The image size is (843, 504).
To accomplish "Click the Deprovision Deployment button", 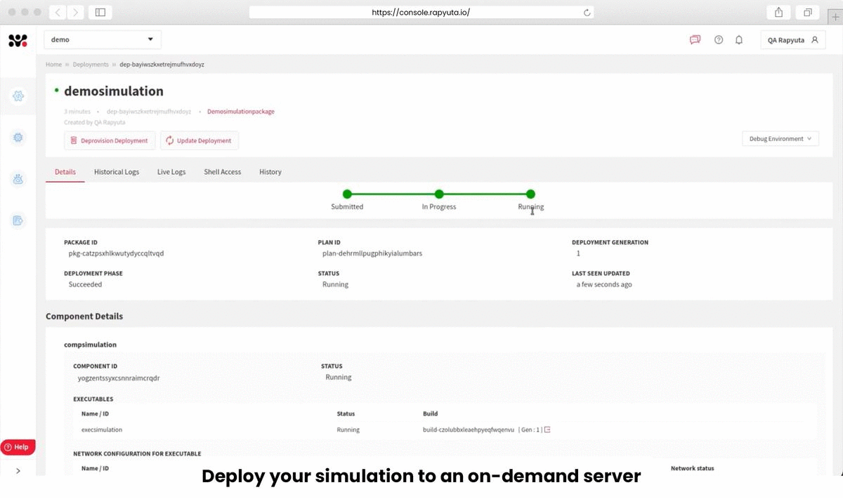I will tap(110, 140).
